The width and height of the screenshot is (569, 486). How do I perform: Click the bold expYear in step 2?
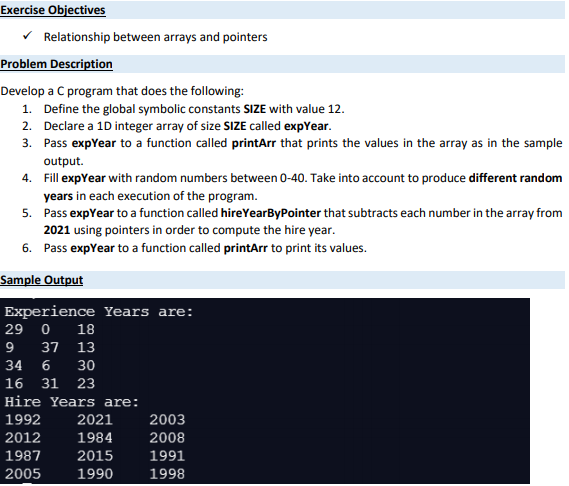[x=306, y=126]
